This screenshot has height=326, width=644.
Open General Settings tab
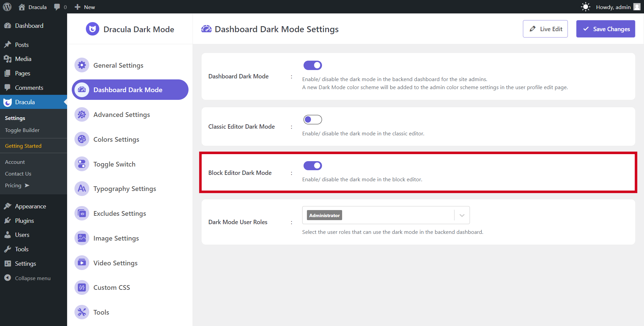tap(130, 65)
